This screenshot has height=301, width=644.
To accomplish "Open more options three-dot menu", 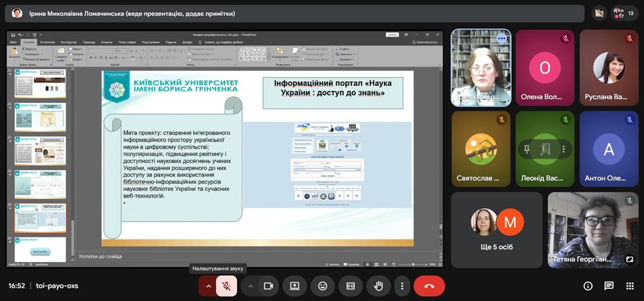I will [x=402, y=286].
